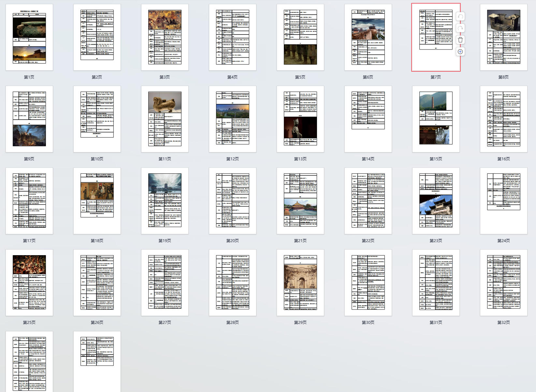536x392 pixels.
Task: Rotate page 7 counterclockwise
Action: click(460, 16)
